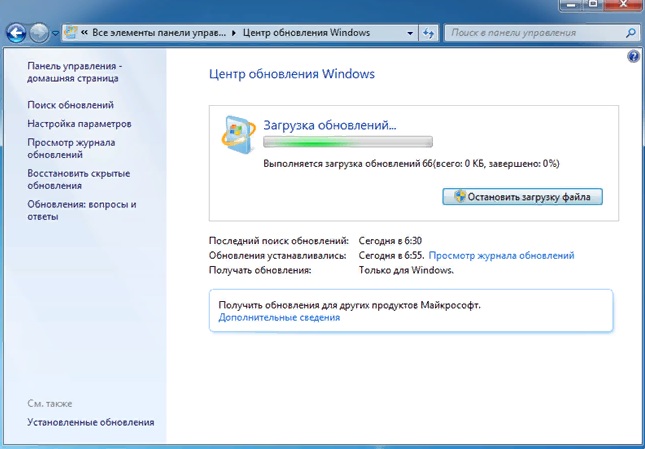645x449 pixels.
Task: Click the text 'Только для Windows.'
Action: (x=406, y=270)
